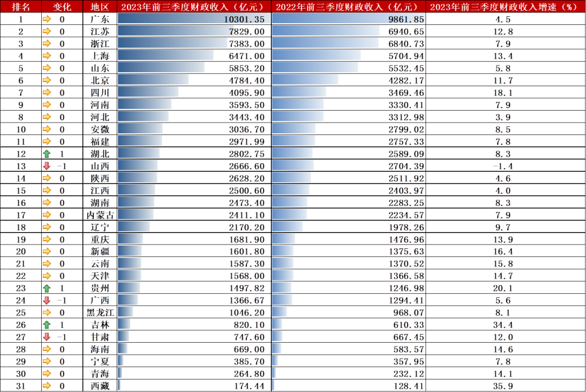586x392 pixels.
Task: Click the 2022 value 2704.39 for 山西
Action: click(406, 166)
